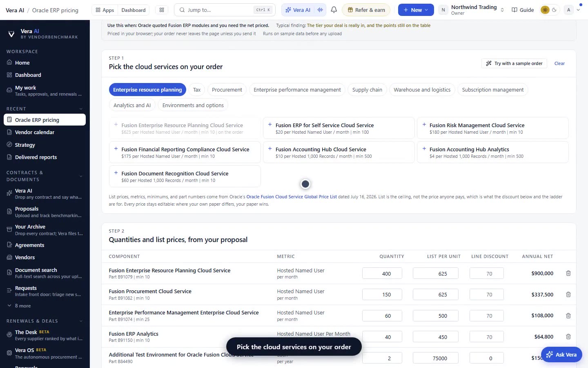Open the Agreements icon in sidebar
This screenshot has width=588, height=368.
(x=9, y=245)
